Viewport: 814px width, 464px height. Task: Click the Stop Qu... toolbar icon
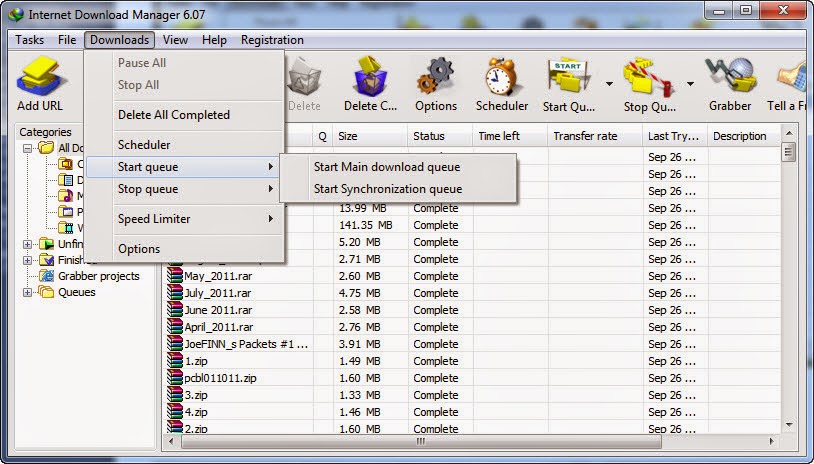click(649, 76)
